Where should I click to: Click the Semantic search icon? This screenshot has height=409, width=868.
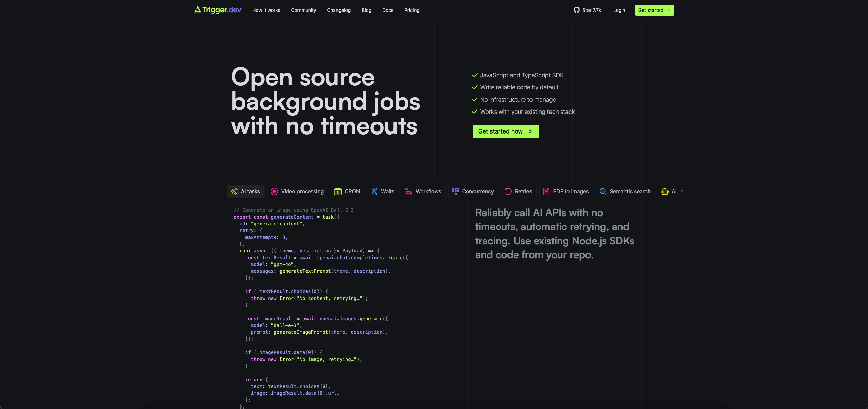point(603,192)
